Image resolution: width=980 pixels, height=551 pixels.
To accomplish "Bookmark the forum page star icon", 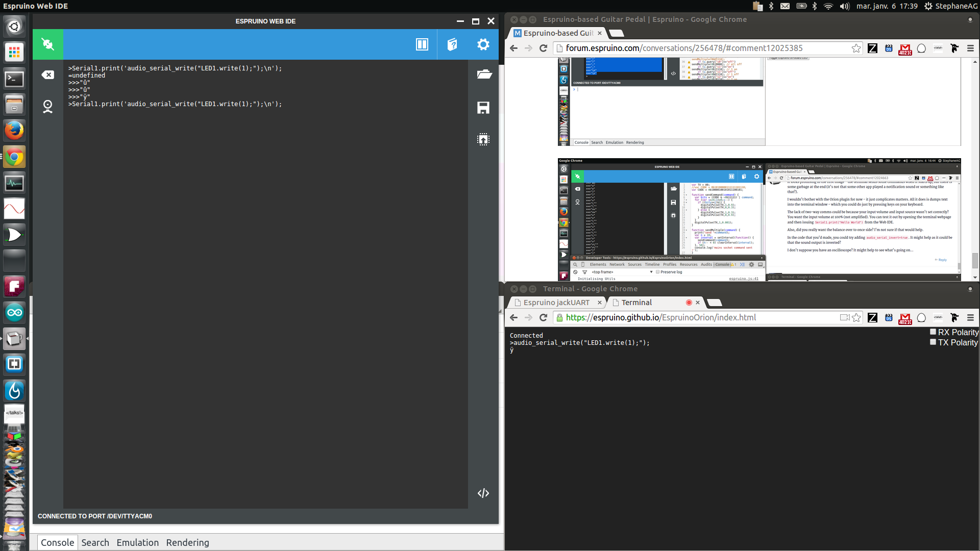I will click(856, 48).
